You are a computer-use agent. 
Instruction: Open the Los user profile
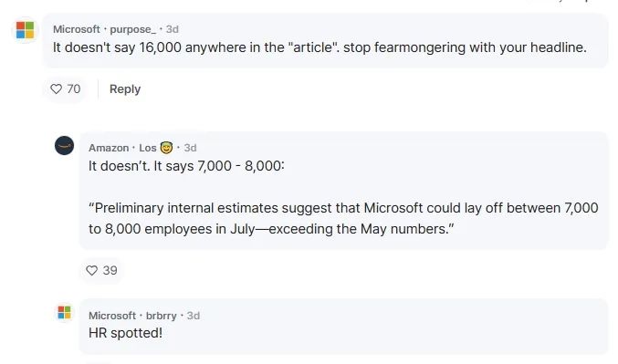point(148,148)
